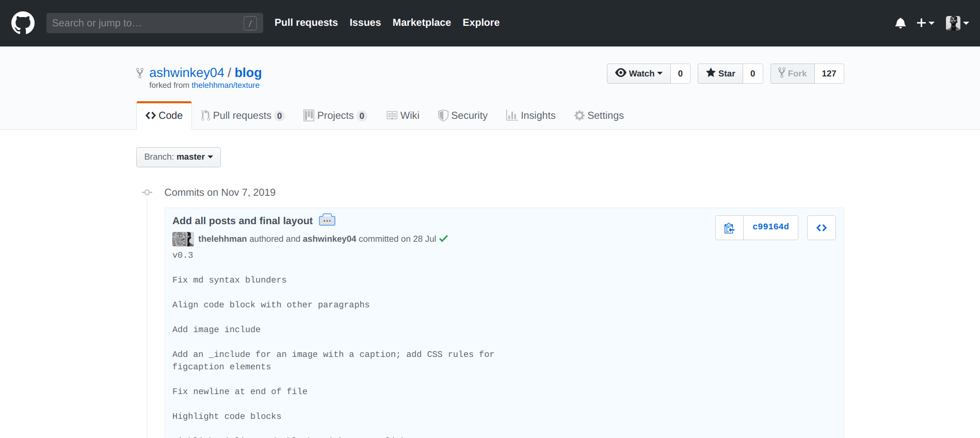Star the repository
Screen dimensions: 980x438
pos(720,73)
